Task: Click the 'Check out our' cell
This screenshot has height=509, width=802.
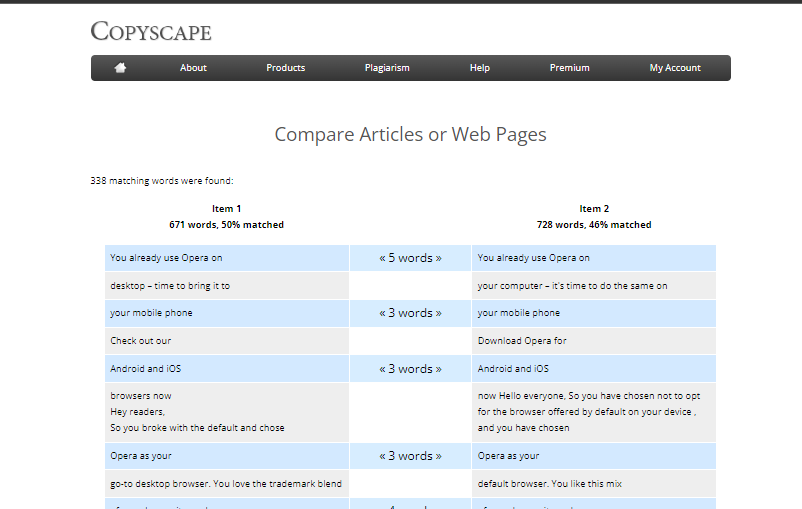Action: pos(227,341)
